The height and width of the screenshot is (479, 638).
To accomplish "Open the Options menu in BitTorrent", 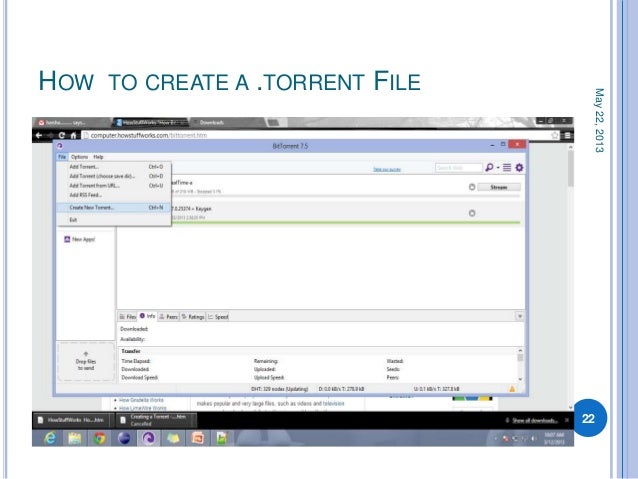I will click(x=79, y=157).
